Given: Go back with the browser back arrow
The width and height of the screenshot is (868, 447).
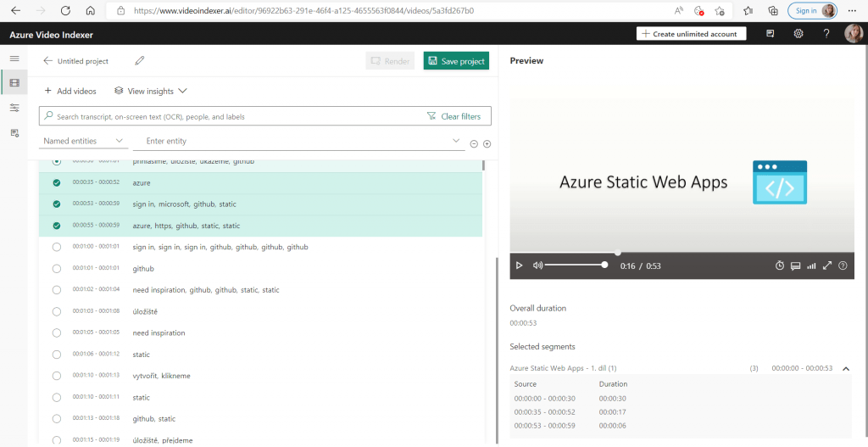Looking at the screenshot, I should click(x=15, y=10).
